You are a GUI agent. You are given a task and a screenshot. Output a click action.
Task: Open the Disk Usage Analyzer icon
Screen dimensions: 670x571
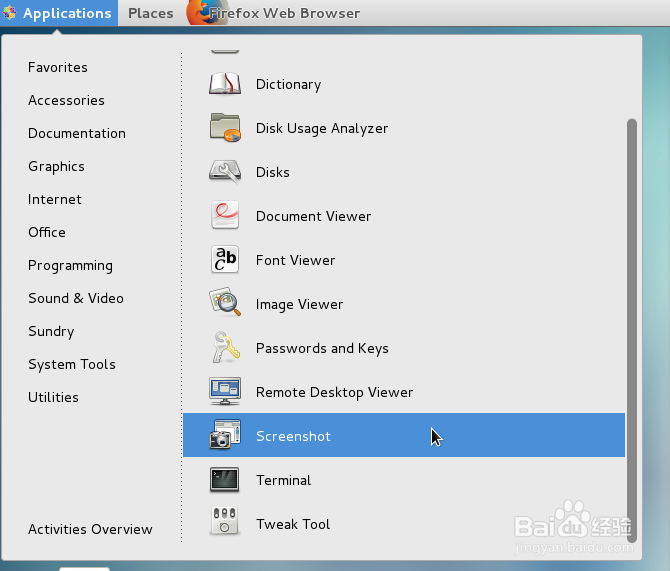pyautogui.click(x=225, y=128)
